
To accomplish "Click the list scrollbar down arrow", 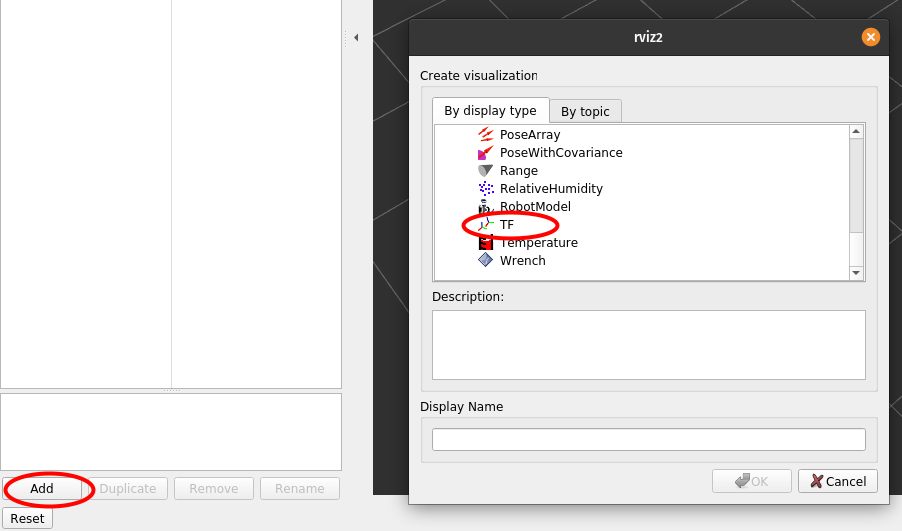I will [856, 273].
